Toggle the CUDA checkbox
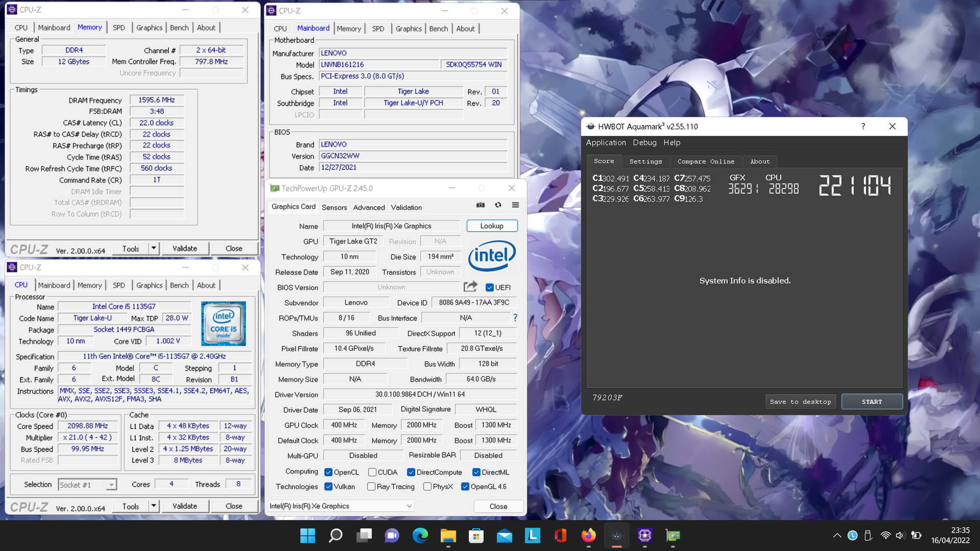The image size is (980, 551). 372,472
